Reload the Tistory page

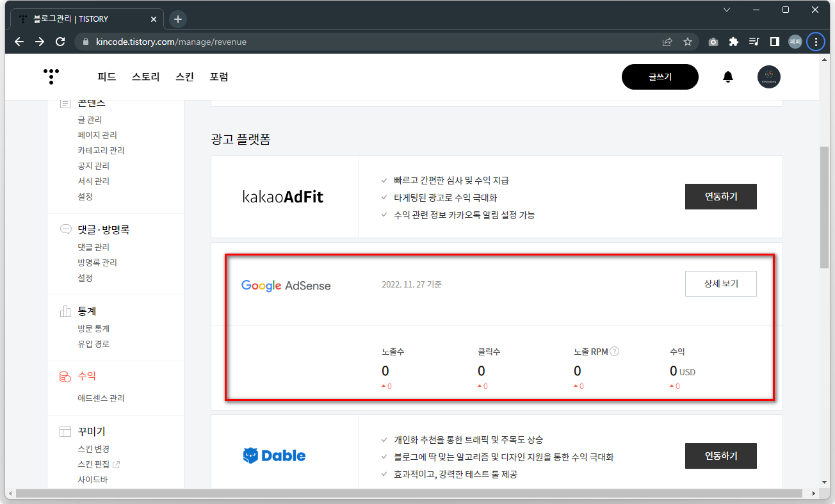click(x=60, y=42)
